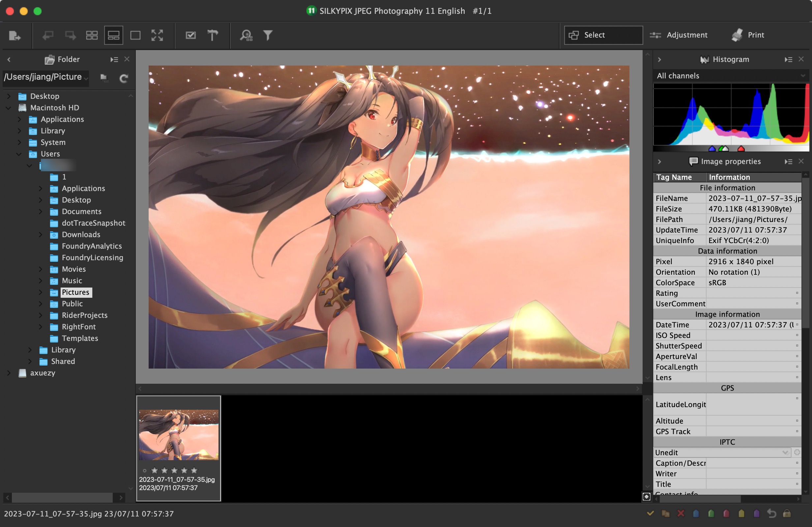This screenshot has height=527, width=812.
Task: Expand the Library folder under Macintosh HD
Action: point(18,131)
